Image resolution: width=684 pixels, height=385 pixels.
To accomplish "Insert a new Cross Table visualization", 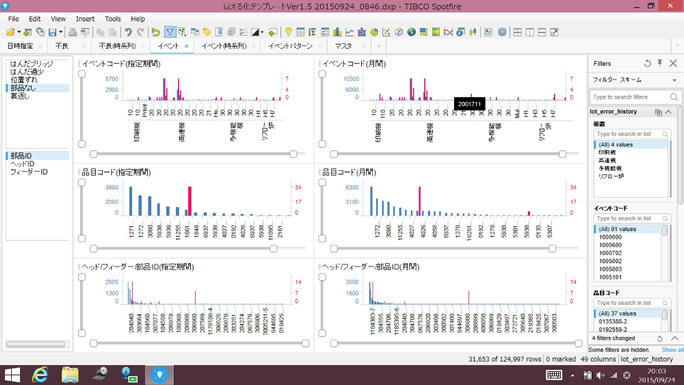I will point(313,32).
